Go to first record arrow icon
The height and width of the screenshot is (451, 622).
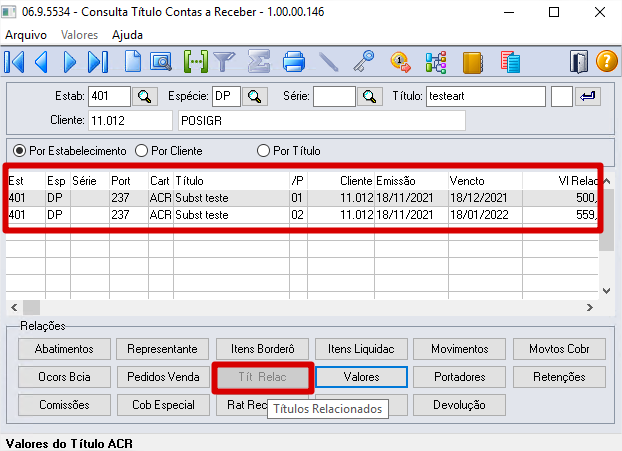[x=14, y=62]
